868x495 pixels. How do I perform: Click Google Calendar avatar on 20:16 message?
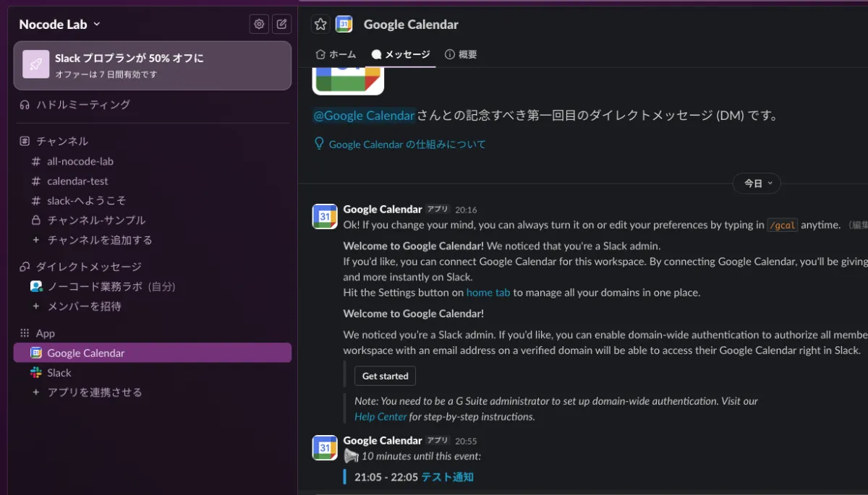(325, 216)
